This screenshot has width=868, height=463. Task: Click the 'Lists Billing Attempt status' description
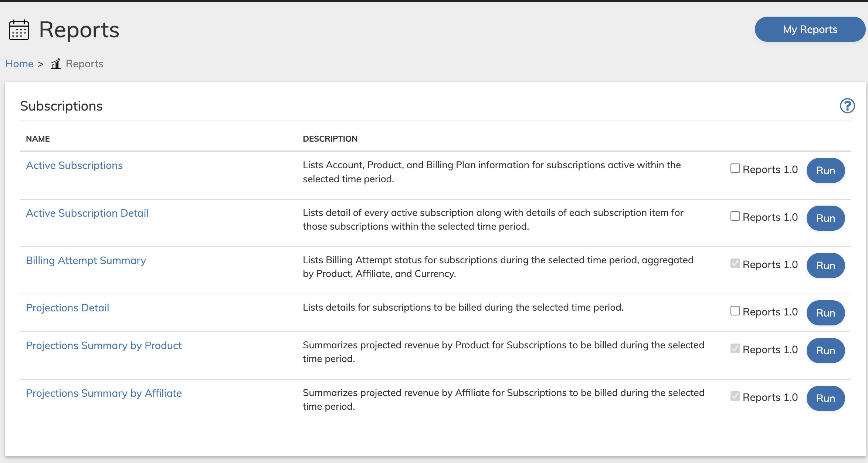[498, 267]
